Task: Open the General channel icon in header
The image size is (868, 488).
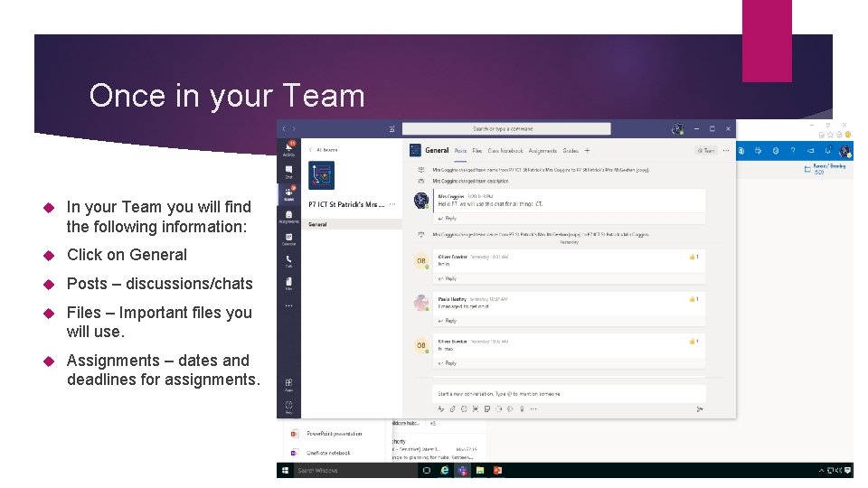Action: [415, 150]
